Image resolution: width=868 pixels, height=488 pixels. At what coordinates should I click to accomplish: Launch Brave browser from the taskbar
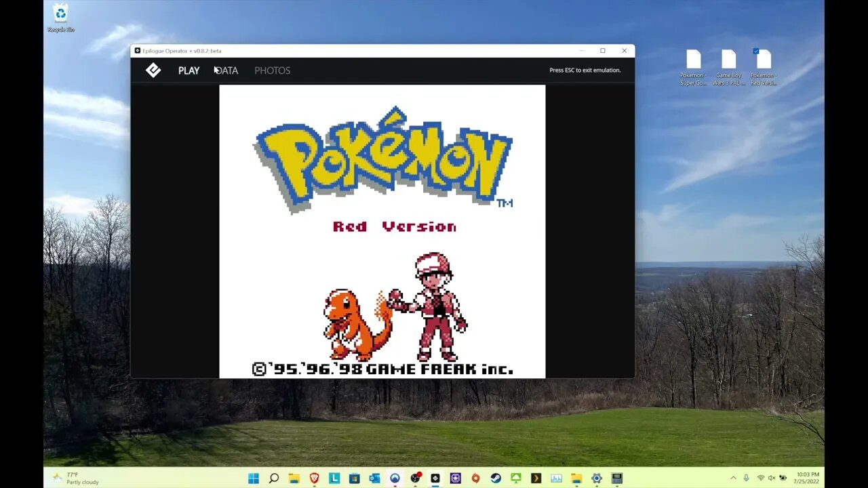[x=314, y=479]
